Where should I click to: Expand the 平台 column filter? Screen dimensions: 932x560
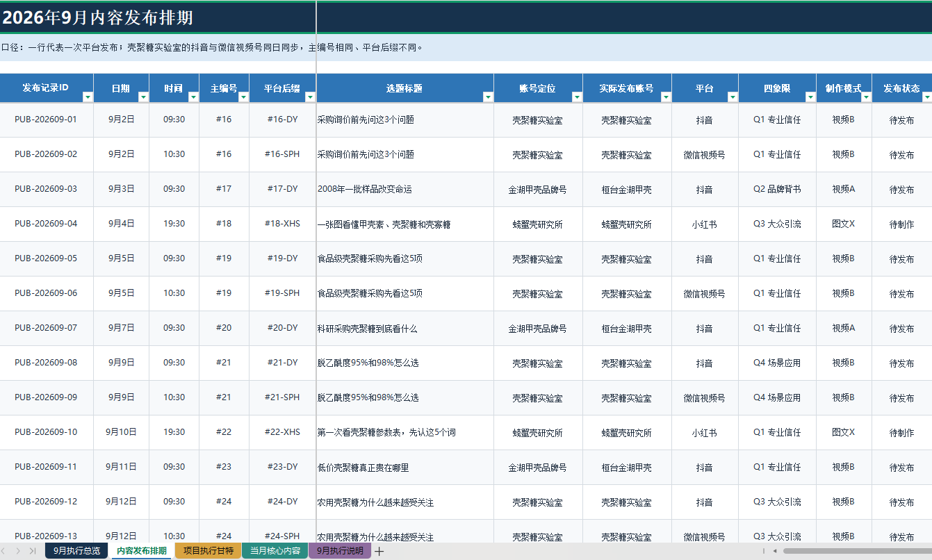tap(733, 97)
